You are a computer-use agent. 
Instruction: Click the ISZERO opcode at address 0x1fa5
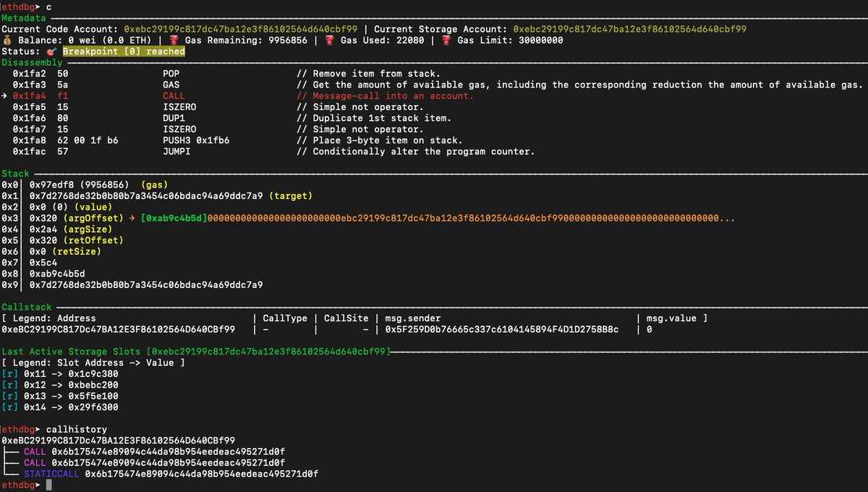point(180,107)
